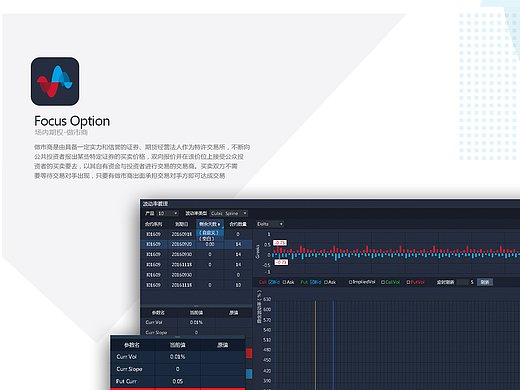This screenshot has height=390, width=520.
Task: Enable the PutVol checkbox
Action: point(408,282)
